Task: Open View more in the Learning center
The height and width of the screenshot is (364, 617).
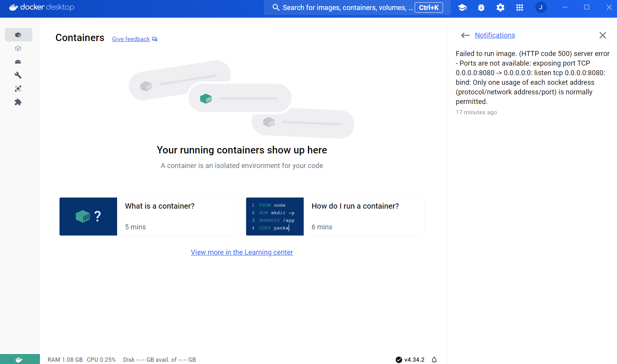Action: click(242, 252)
